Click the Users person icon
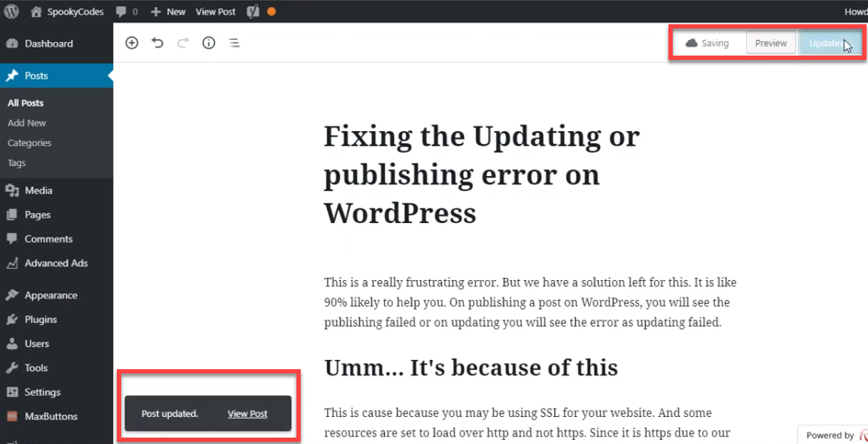 pos(12,344)
